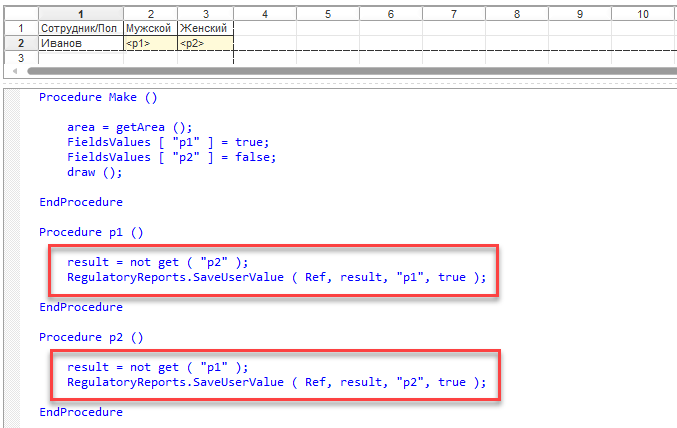This screenshot has height=428, width=677.
Task: Place cursor on 'Procedure Make ()' line
Action: (x=98, y=97)
